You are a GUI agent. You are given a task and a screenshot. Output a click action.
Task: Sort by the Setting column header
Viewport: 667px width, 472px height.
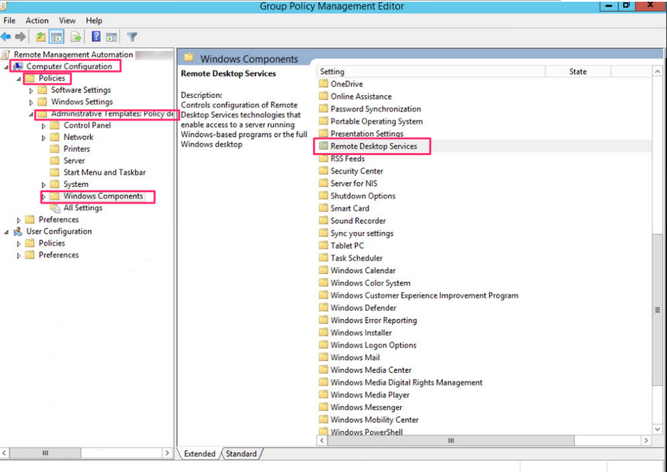[431, 71]
